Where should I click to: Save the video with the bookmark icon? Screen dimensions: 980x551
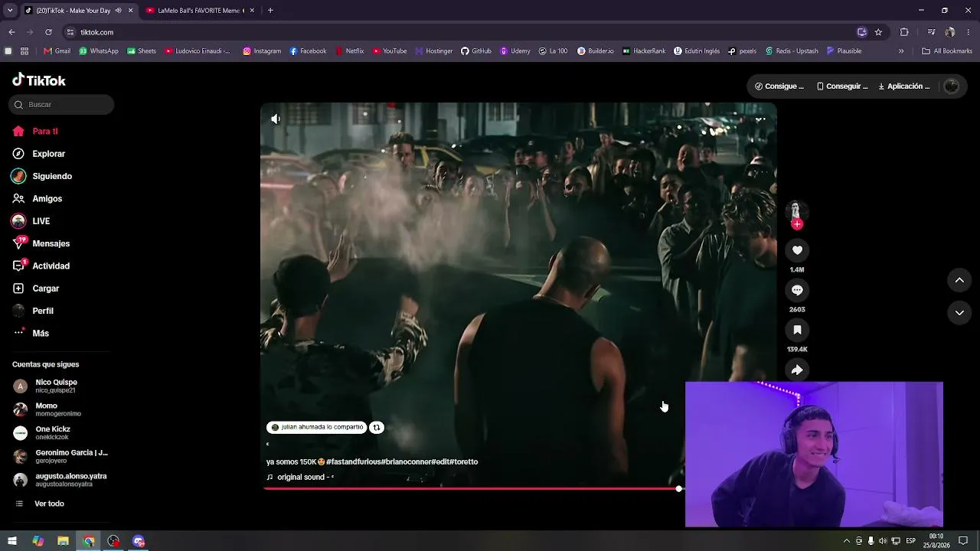click(797, 330)
